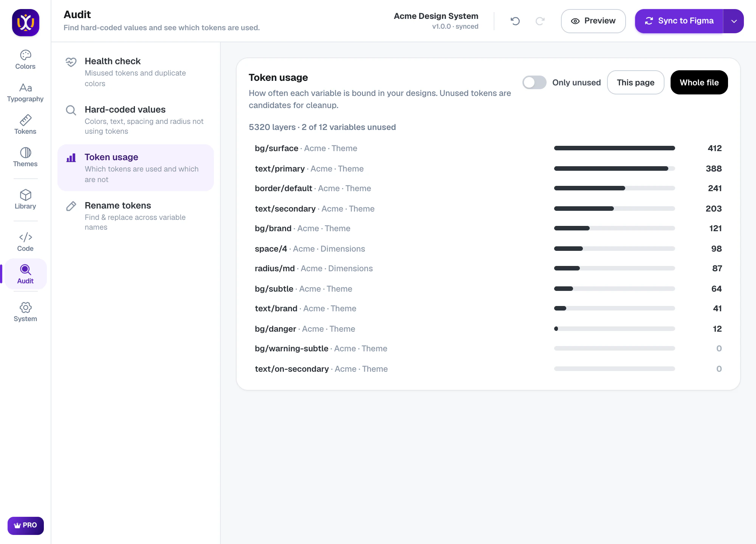Open the Rename tokens audit tab
This screenshot has width=756, height=544.
tap(136, 216)
